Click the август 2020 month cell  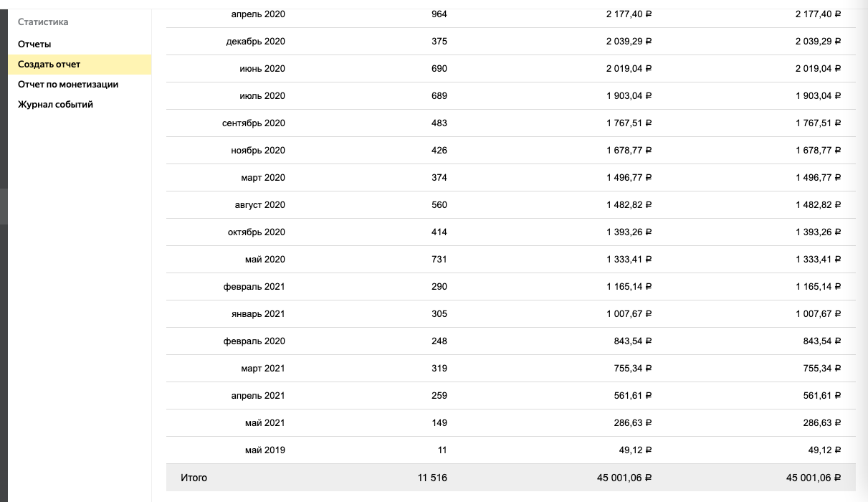pos(259,205)
